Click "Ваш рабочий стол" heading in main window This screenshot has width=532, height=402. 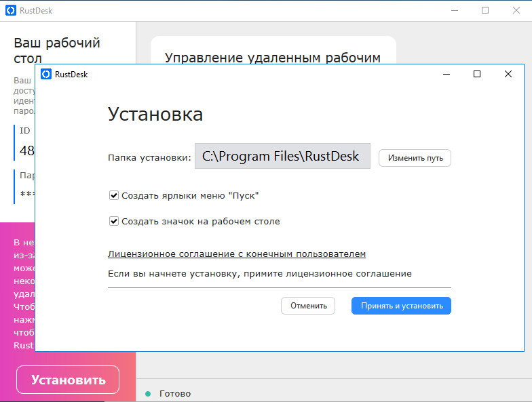(x=57, y=51)
